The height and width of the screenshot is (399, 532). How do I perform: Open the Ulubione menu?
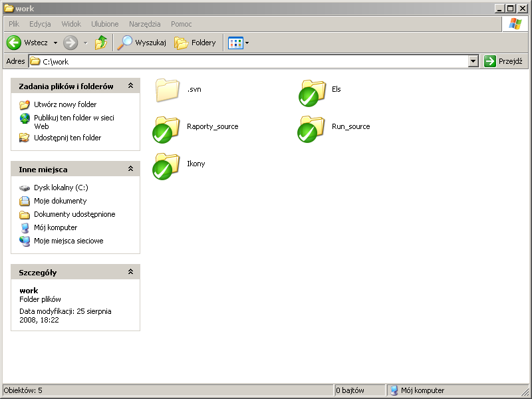click(x=105, y=24)
